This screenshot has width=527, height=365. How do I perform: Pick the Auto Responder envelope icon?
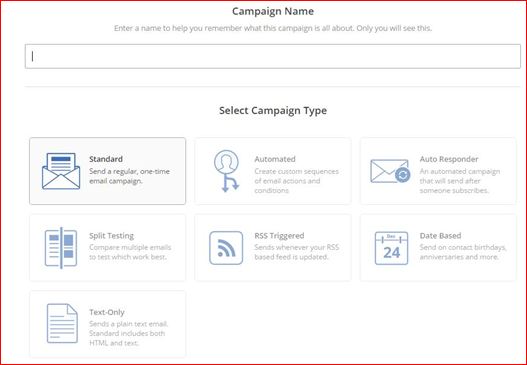390,171
